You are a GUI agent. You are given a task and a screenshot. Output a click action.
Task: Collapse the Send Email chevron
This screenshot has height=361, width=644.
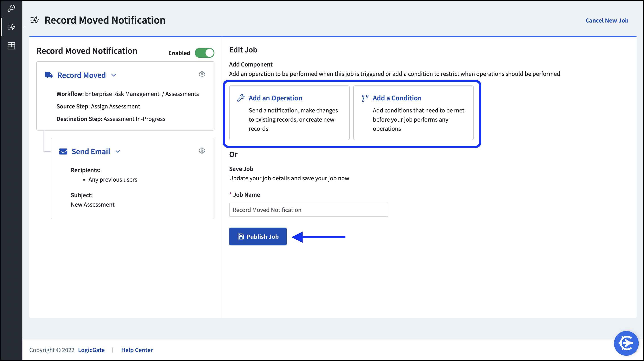(118, 151)
